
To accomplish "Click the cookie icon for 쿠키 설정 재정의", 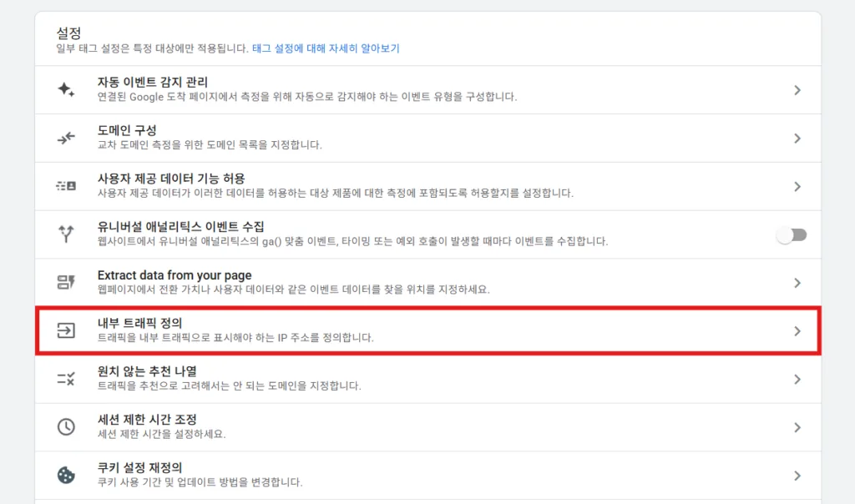I will pyautogui.click(x=66, y=475).
